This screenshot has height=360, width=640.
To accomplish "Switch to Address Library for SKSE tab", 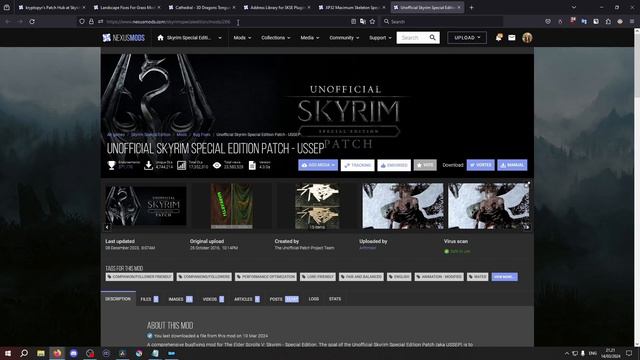I will pos(277,7).
